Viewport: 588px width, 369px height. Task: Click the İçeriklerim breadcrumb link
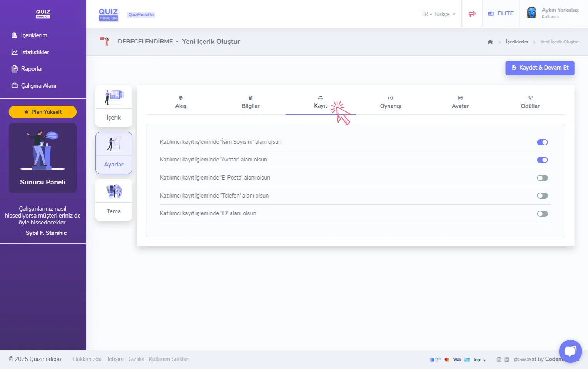[516, 42]
